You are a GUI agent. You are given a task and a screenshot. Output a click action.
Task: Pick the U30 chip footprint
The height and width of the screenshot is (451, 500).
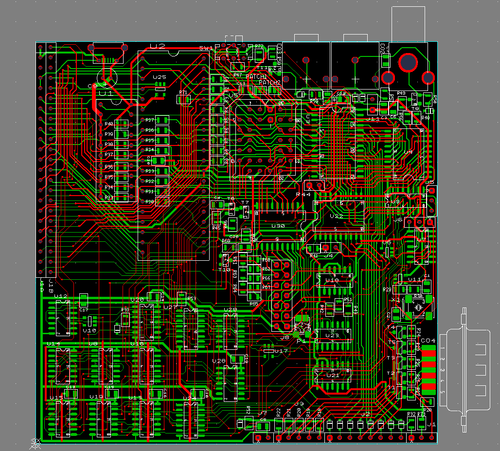[x=279, y=226]
